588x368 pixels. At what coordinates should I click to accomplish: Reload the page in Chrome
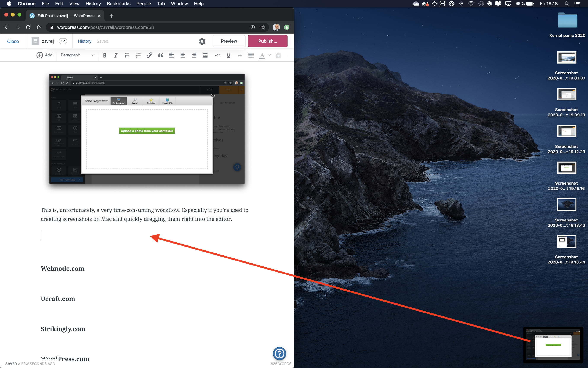point(28,27)
